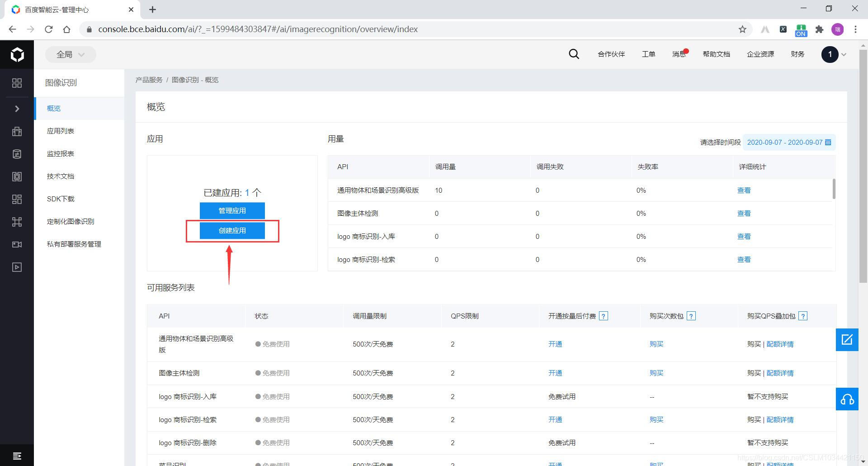Click the video camera icon in dark sidebar
This screenshot has height=466, width=868.
coord(17,244)
